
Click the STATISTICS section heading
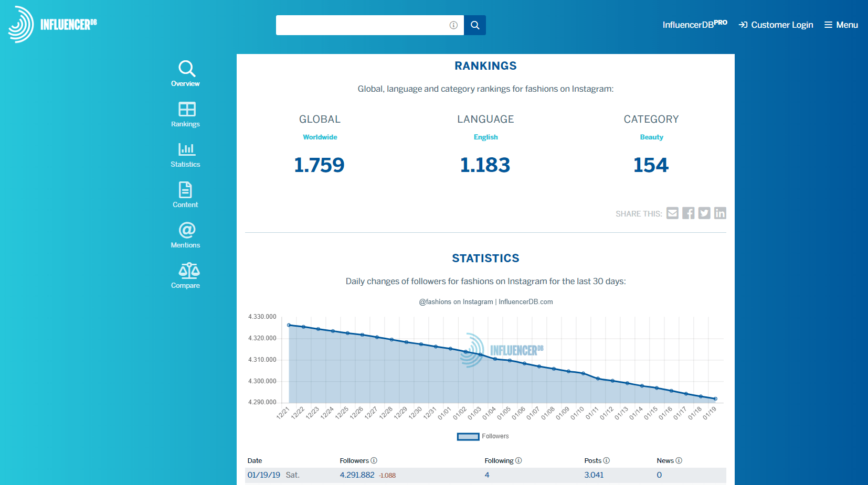tap(485, 258)
